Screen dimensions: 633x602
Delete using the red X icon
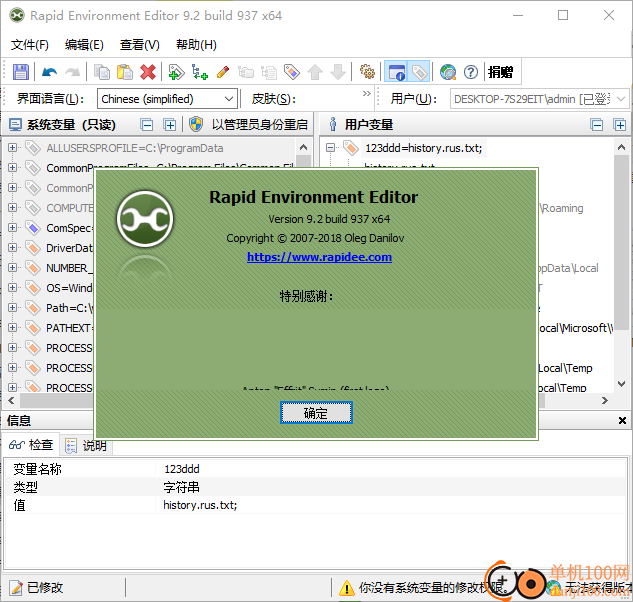coord(148,72)
